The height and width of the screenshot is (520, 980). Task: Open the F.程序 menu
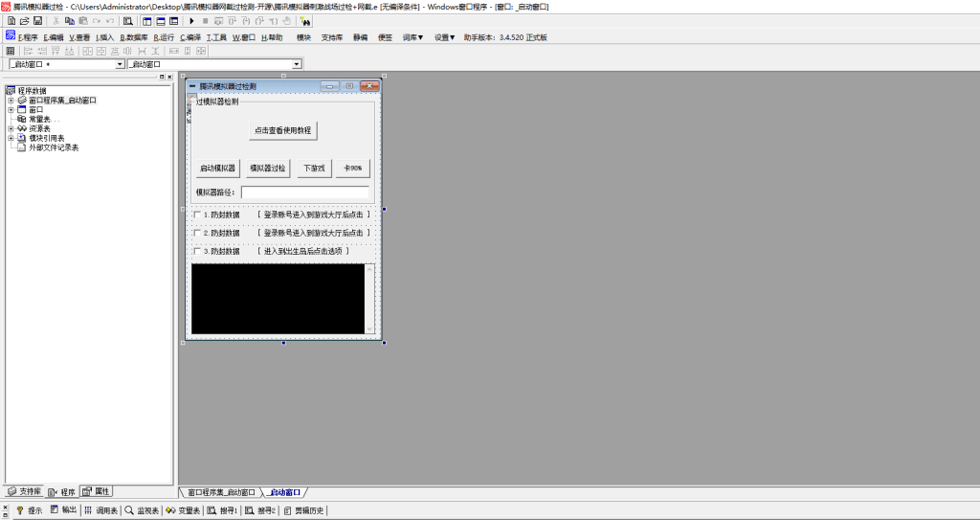(28, 37)
